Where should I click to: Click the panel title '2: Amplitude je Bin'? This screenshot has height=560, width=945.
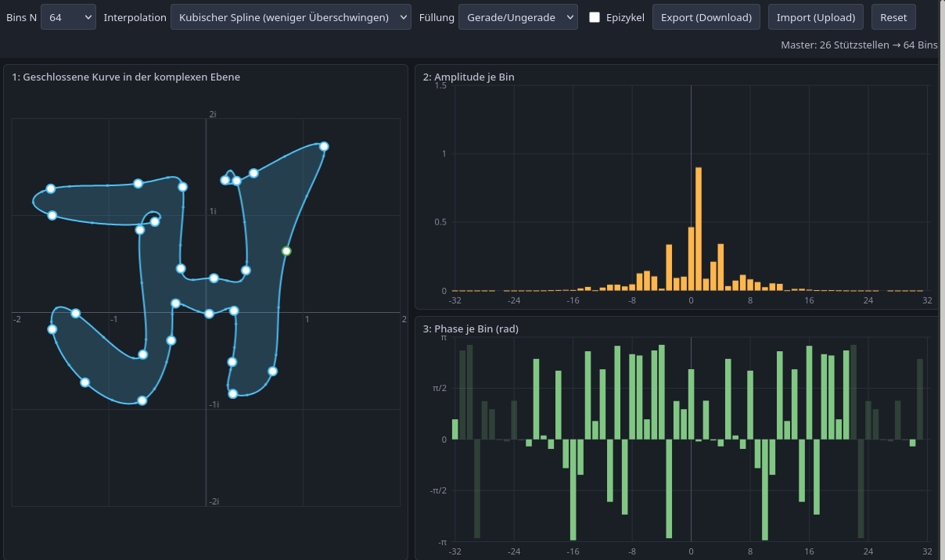tap(469, 77)
